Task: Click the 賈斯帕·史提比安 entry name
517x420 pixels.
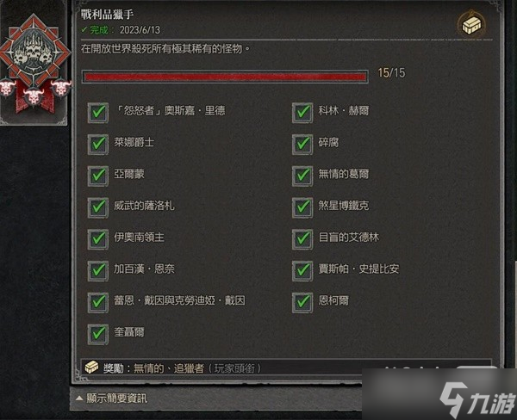Action: click(358, 269)
